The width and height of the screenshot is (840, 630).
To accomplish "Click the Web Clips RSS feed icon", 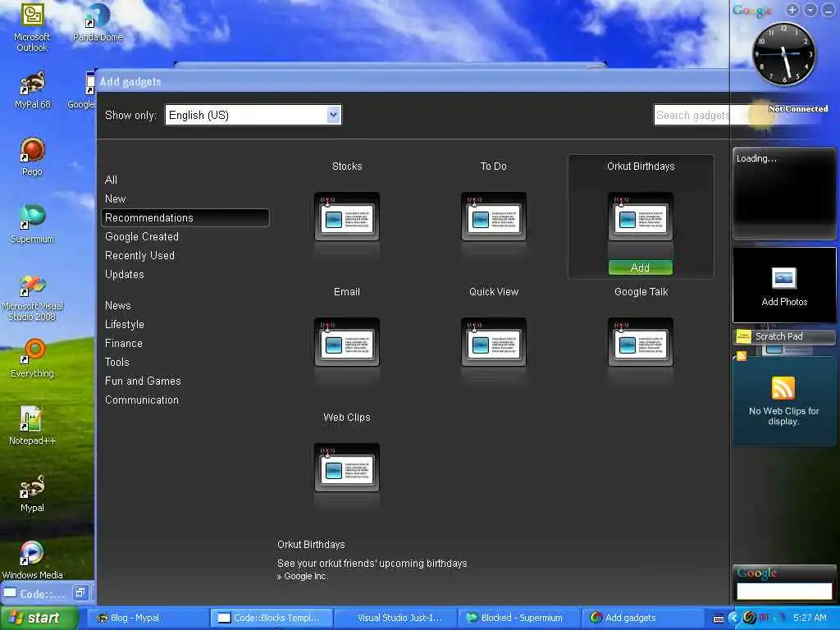I will tap(783, 388).
